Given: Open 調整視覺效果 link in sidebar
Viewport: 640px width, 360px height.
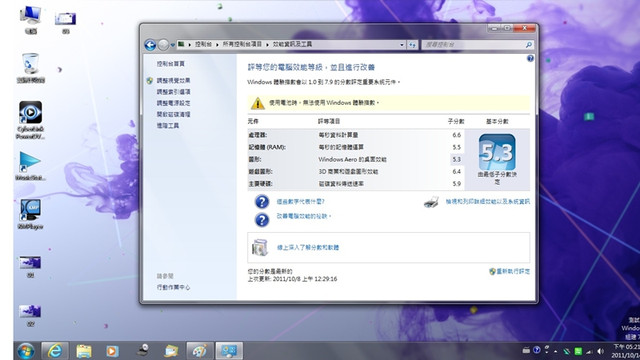Looking at the screenshot, I should pos(173,80).
